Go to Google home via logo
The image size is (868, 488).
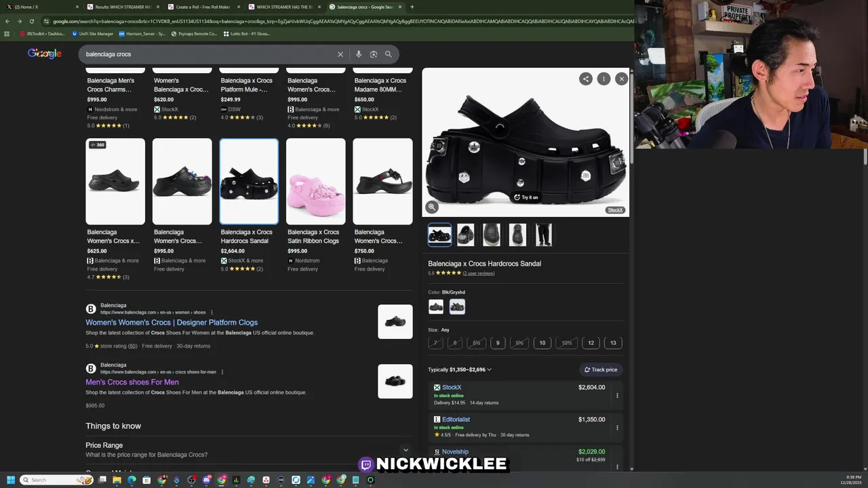point(45,54)
